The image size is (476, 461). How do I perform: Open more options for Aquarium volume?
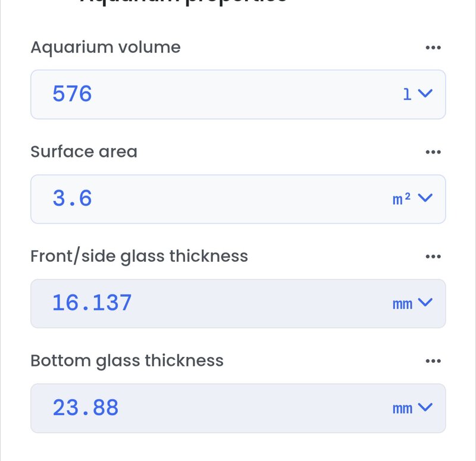coord(433,48)
